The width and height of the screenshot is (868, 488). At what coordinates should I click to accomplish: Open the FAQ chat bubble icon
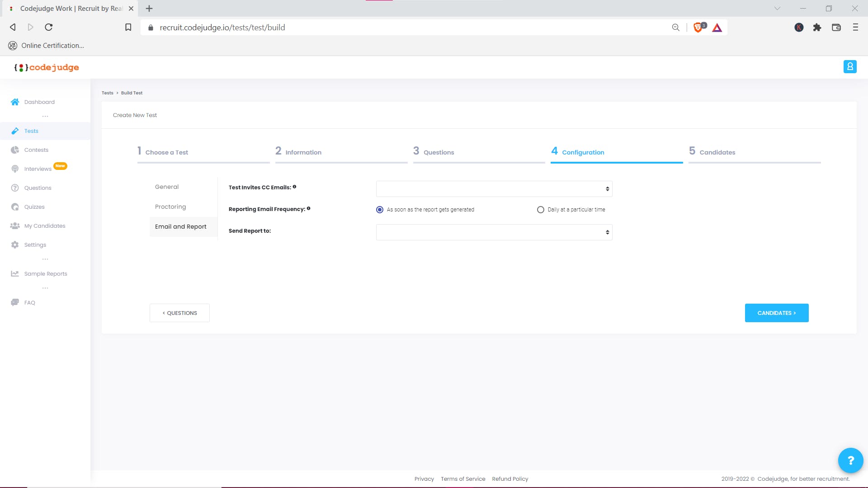(x=15, y=303)
